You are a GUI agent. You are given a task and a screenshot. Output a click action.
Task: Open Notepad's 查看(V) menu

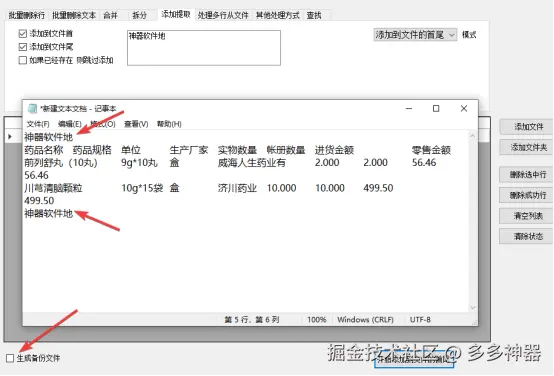click(x=136, y=124)
